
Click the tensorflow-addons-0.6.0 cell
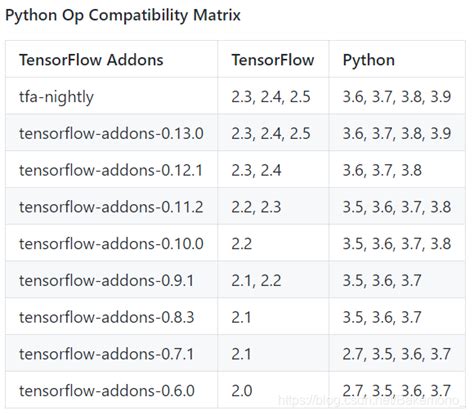coord(112,390)
